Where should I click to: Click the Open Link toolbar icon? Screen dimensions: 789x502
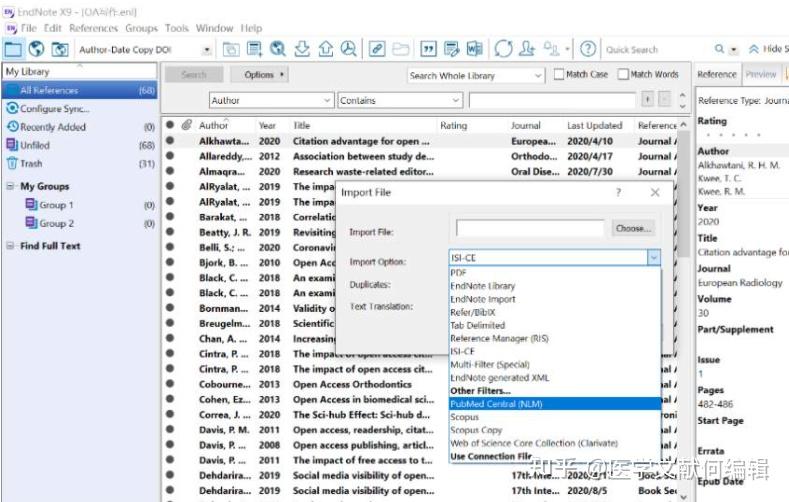coord(377,49)
